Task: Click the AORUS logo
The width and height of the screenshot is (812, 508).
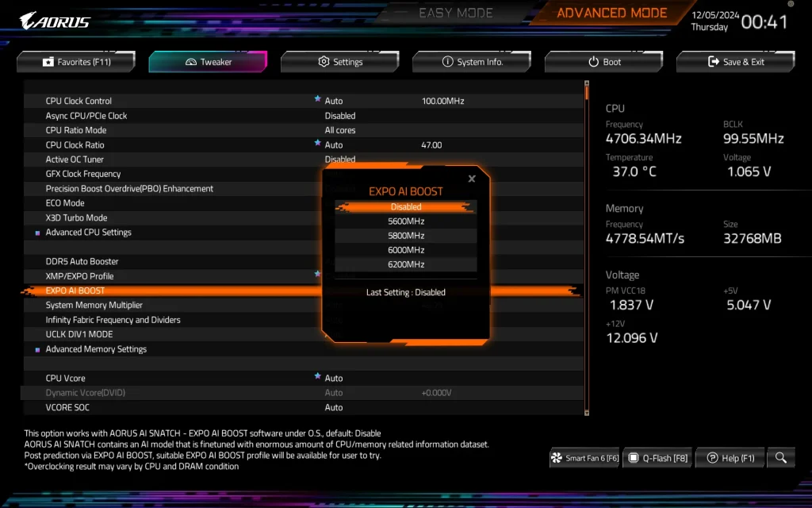Action: (x=55, y=21)
